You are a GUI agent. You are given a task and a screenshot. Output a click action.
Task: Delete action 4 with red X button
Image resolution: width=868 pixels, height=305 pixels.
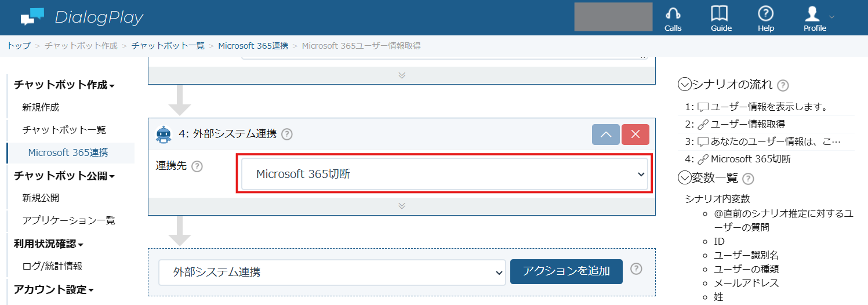pos(635,134)
